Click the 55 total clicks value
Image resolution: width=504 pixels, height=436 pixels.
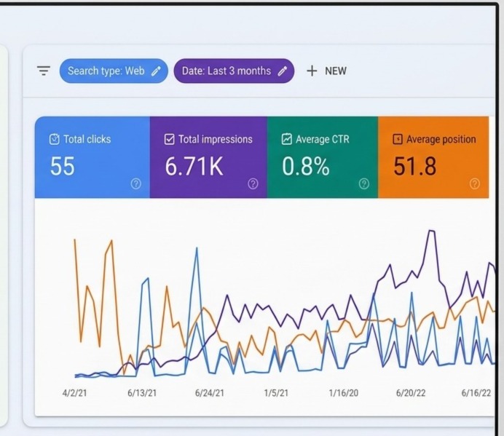click(x=63, y=167)
